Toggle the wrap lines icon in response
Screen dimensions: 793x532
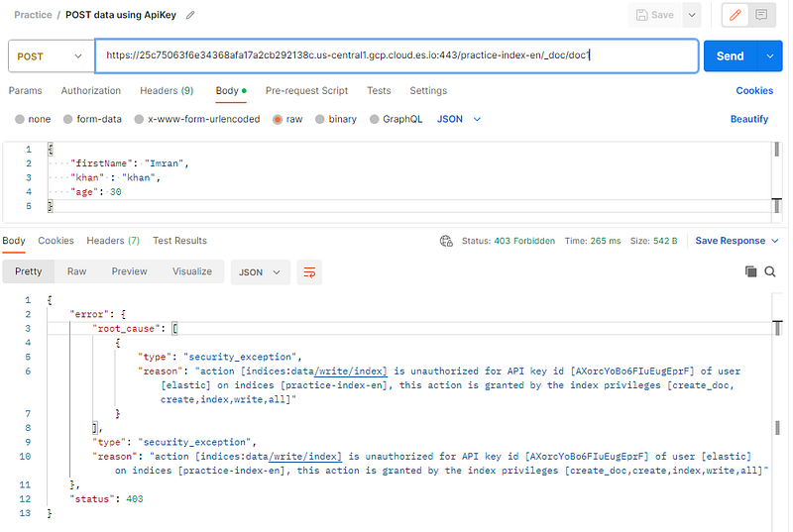pos(309,272)
